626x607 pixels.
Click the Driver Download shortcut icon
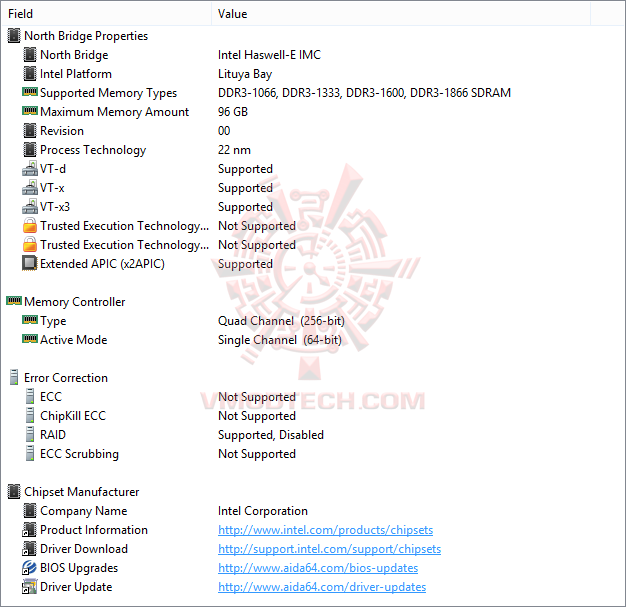click(x=30, y=549)
